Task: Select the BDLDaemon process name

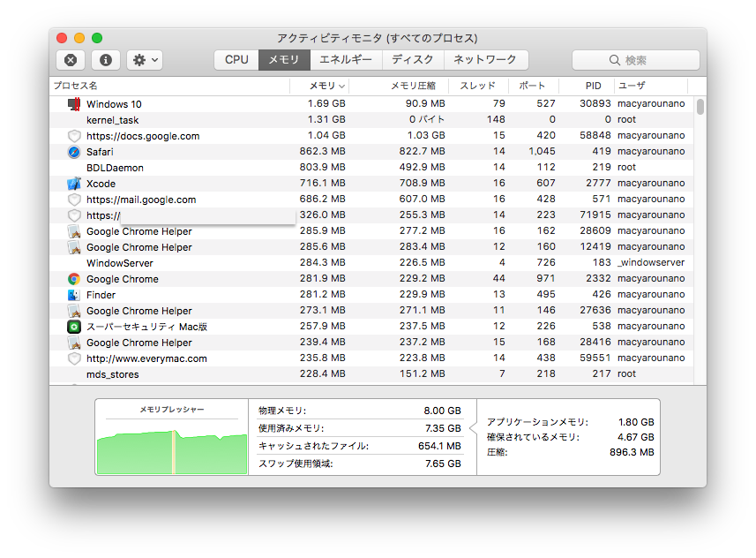Action: [115, 168]
